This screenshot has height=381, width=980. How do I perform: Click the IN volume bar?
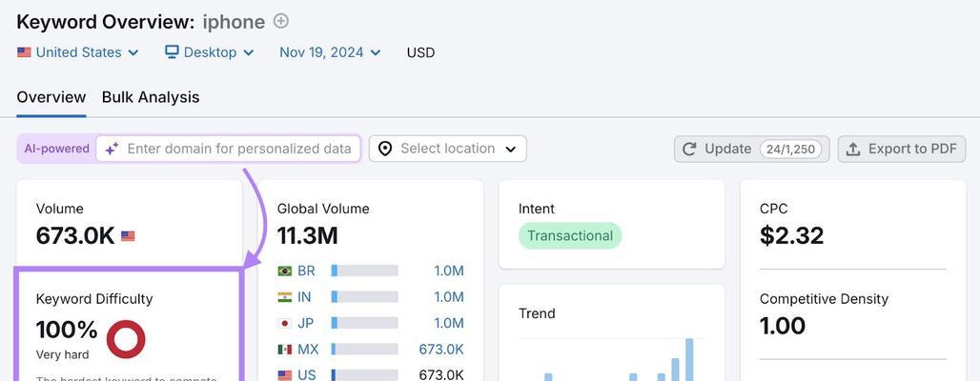(364, 296)
